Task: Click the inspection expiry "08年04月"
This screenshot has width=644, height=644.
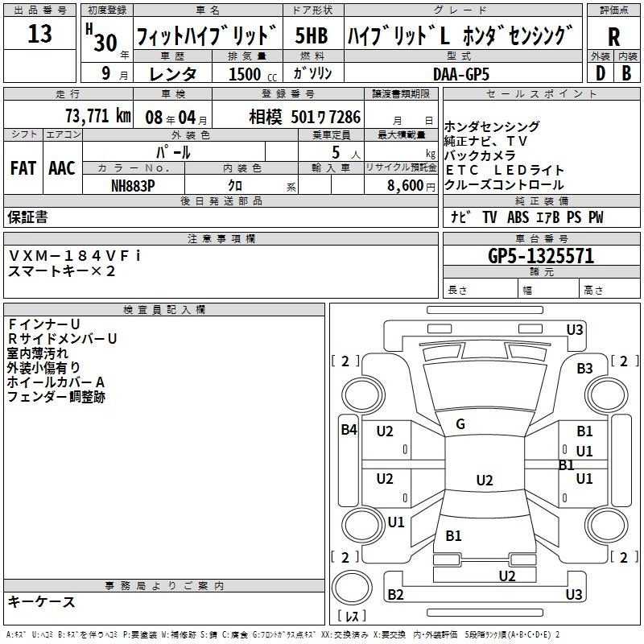Action: coord(176,118)
